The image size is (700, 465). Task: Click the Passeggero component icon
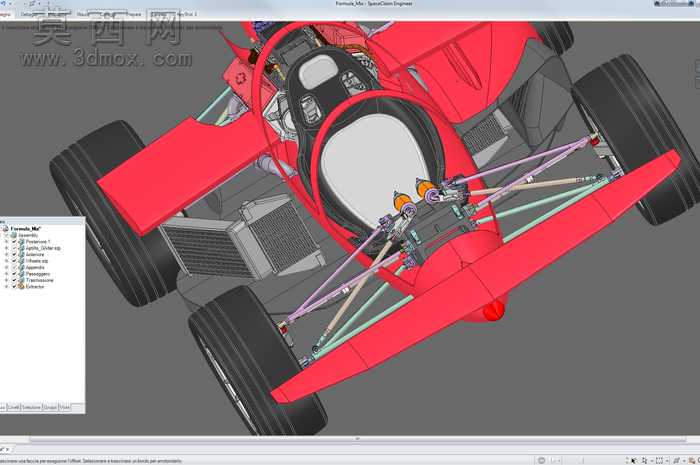point(21,274)
